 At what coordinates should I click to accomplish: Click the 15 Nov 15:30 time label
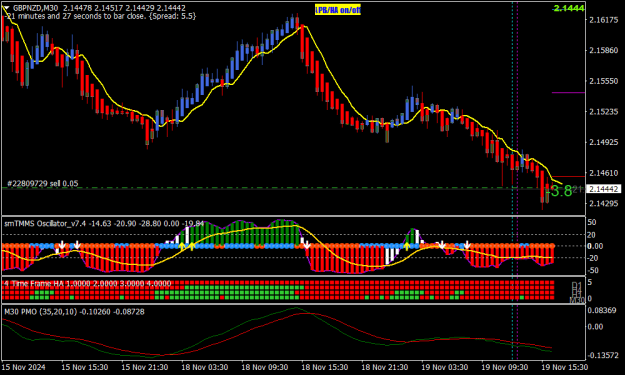pyautogui.click(x=85, y=367)
